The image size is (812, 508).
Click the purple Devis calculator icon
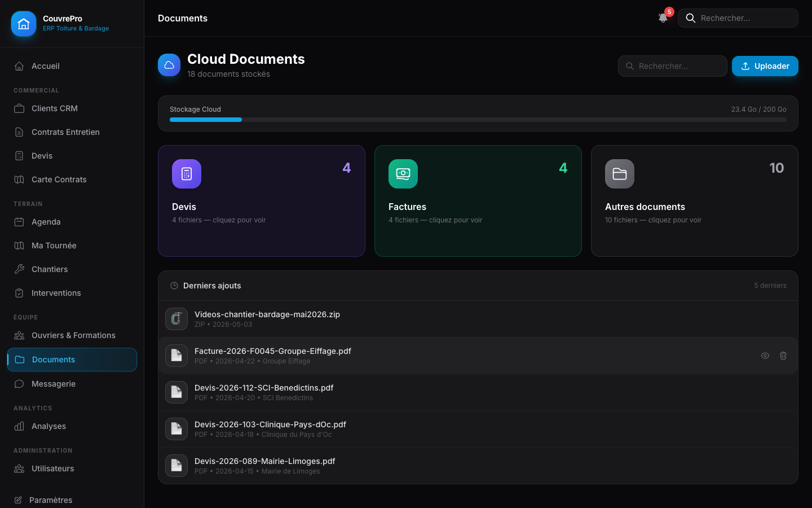[187, 174]
